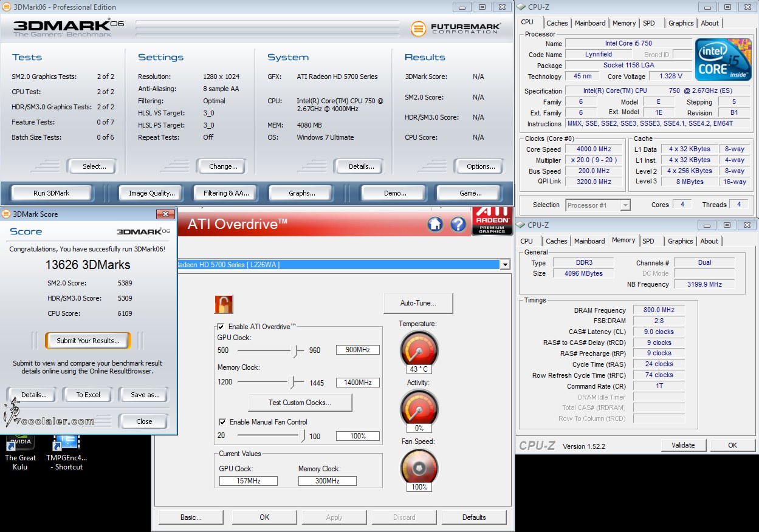This screenshot has width=759, height=532.
Task: Click Select... under Tests
Action: click(94, 166)
